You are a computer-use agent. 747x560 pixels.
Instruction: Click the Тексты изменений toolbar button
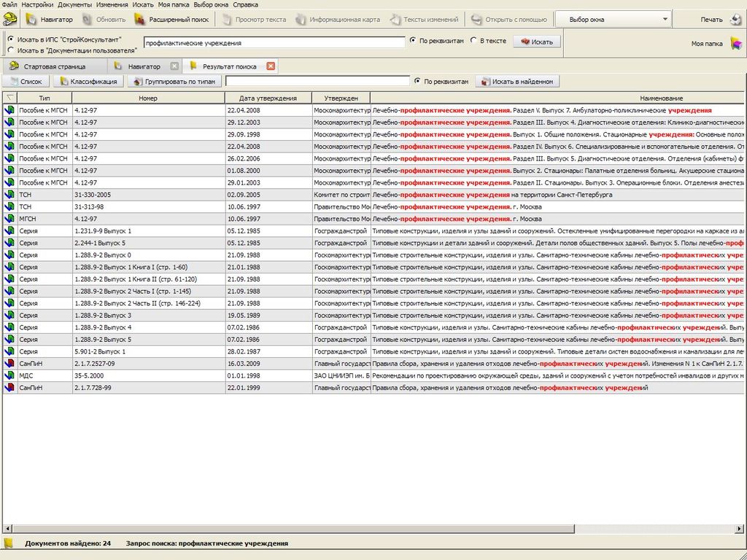click(425, 20)
